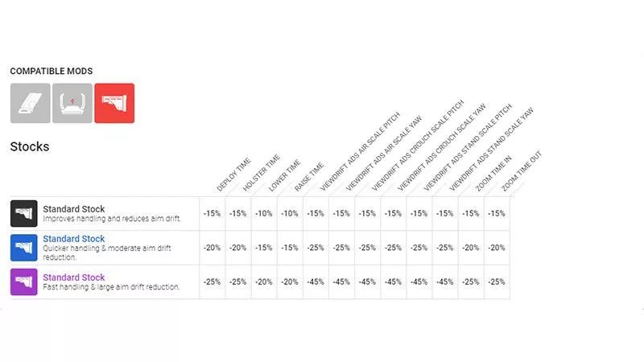Open the purple Standard Stock link

[x=74, y=278]
